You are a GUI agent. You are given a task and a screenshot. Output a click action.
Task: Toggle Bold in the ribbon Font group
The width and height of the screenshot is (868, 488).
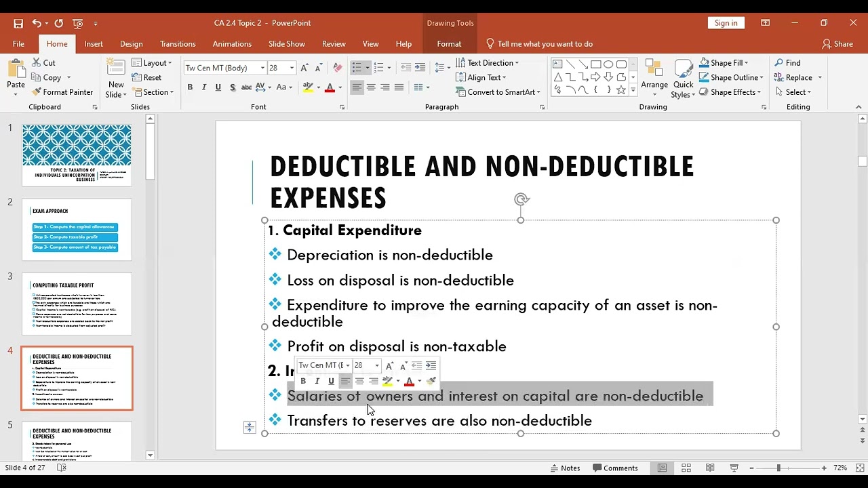(190, 87)
